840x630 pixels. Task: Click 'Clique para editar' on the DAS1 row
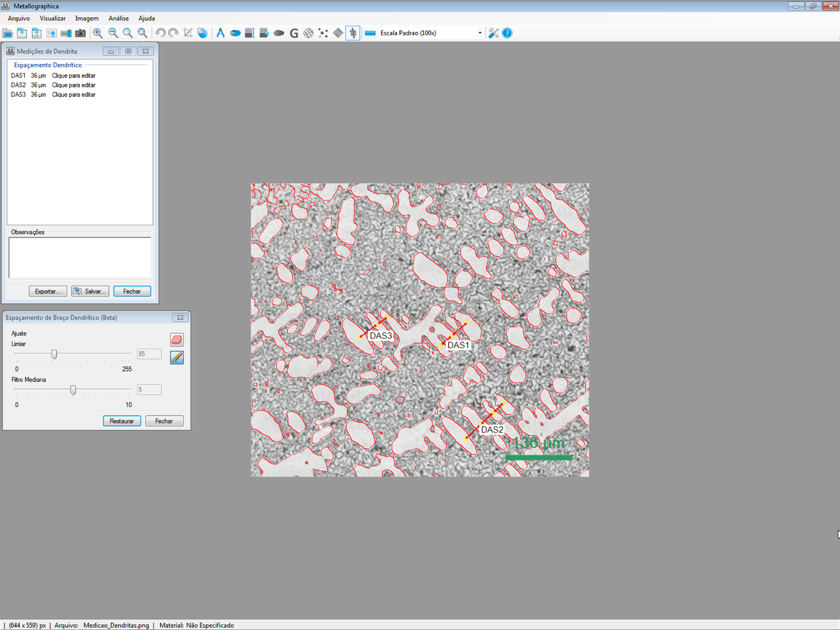pos(74,75)
